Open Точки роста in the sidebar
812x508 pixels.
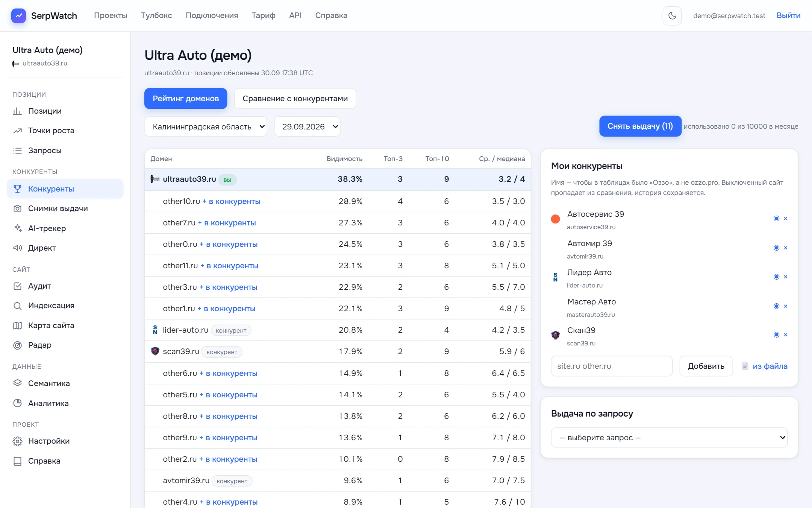65,131
